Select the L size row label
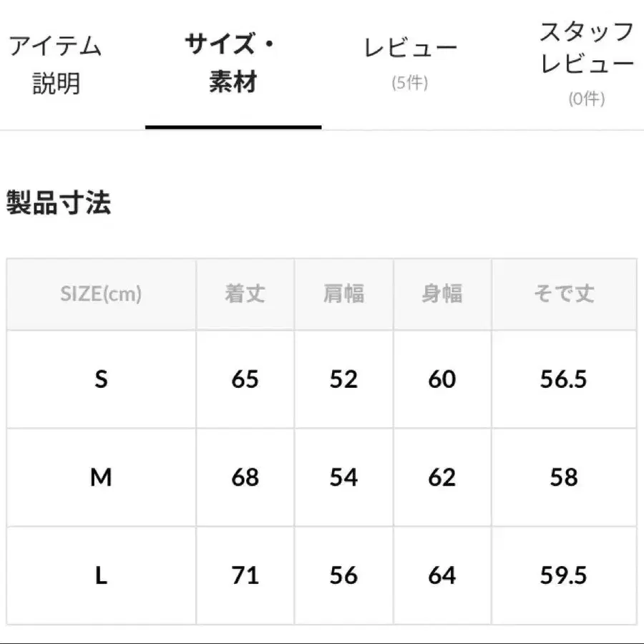The height and width of the screenshot is (644, 644). coord(101,574)
